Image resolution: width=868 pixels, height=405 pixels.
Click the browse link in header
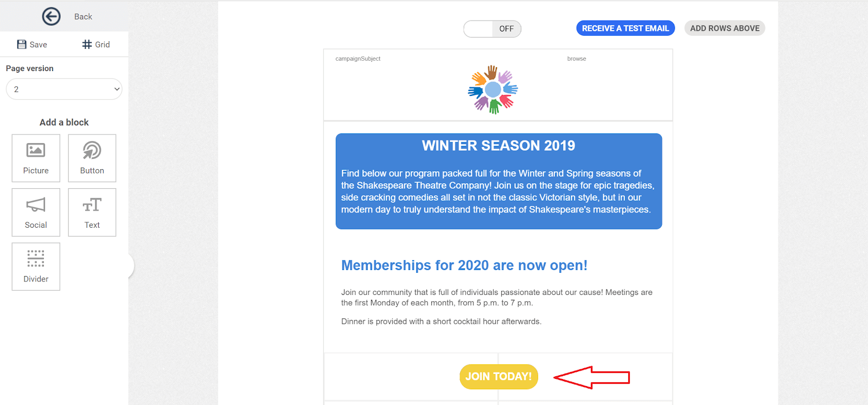577,59
